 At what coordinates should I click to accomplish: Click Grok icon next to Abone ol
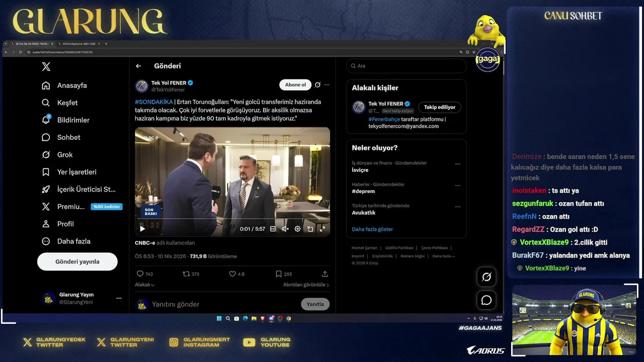point(317,84)
